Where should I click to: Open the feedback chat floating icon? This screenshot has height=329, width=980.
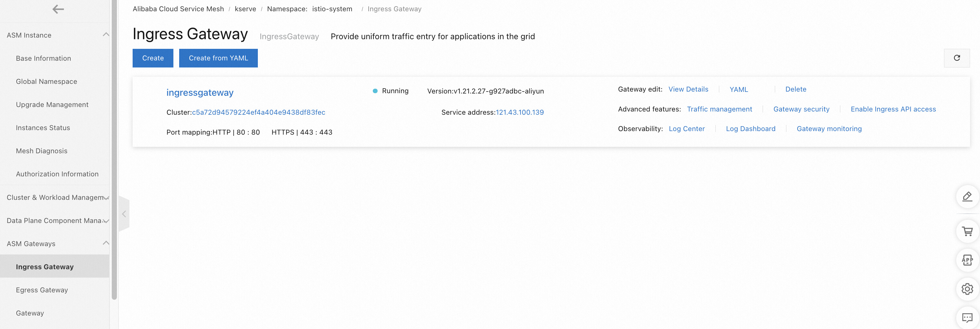pos(967,317)
